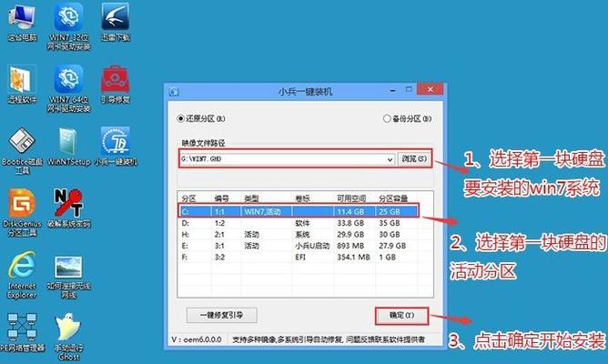Click the 确定(Y) confirm button
Viewport: 608px width, 364px height.
[401, 316]
